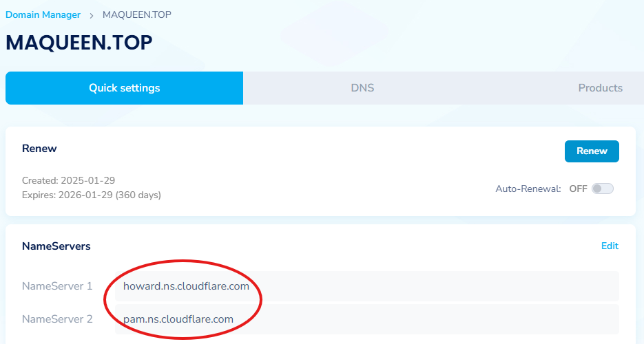The image size is (644, 344).
Task: Switch to the DNS tab
Action: (362, 88)
